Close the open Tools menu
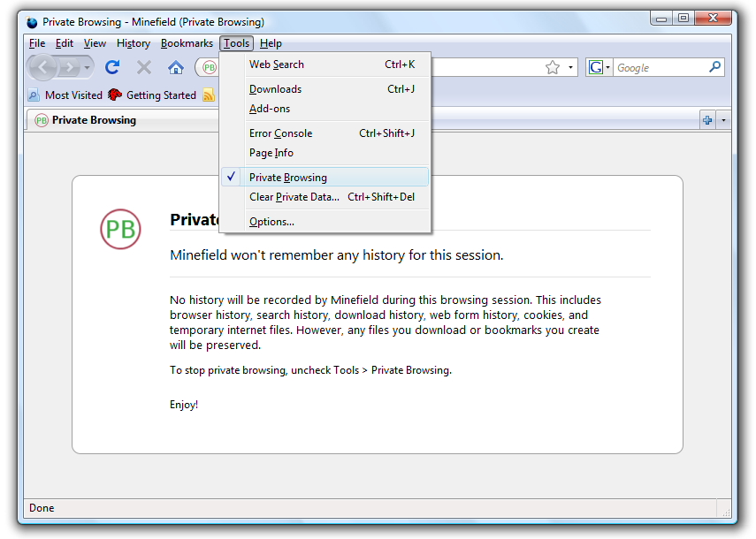756x539 pixels. (x=236, y=43)
